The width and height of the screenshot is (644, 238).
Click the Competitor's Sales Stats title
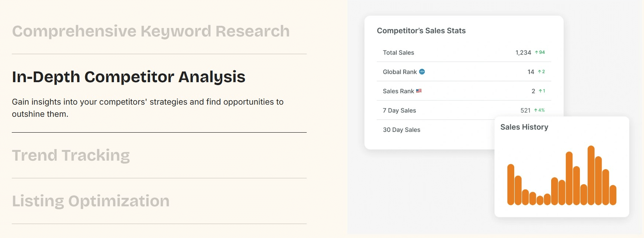tap(421, 31)
